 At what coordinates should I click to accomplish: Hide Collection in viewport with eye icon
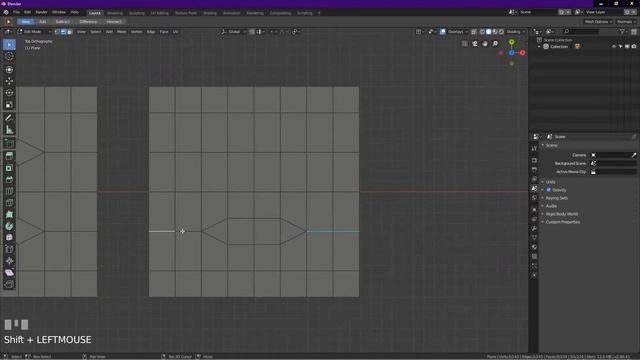[x=613, y=47]
